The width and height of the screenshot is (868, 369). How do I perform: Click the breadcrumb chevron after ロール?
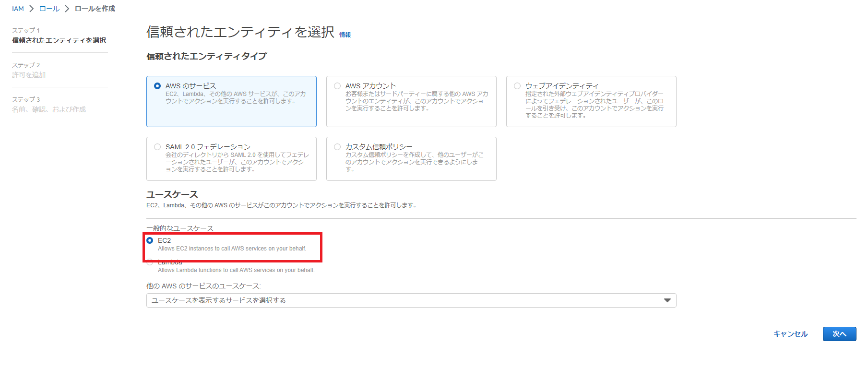click(67, 9)
